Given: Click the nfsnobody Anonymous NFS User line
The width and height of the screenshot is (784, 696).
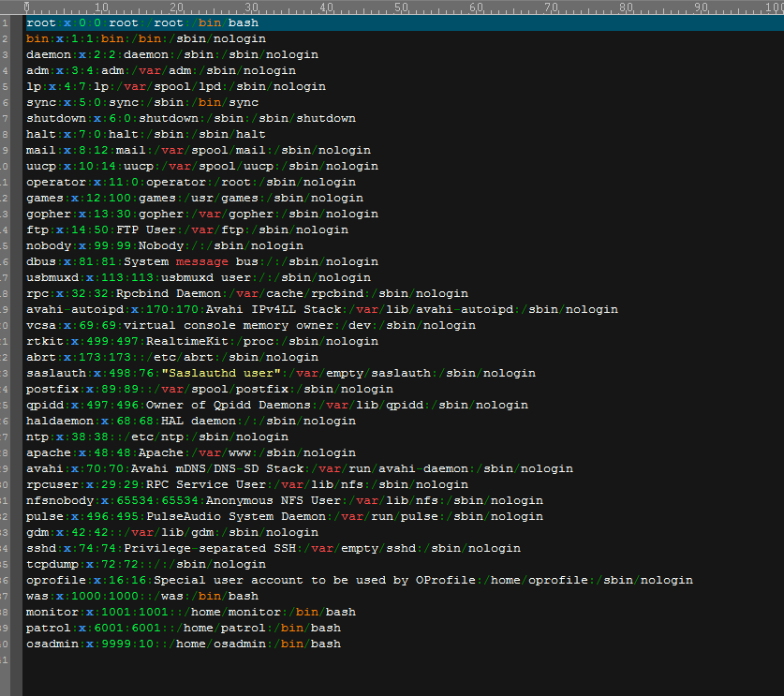Looking at the screenshot, I should [x=285, y=501].
